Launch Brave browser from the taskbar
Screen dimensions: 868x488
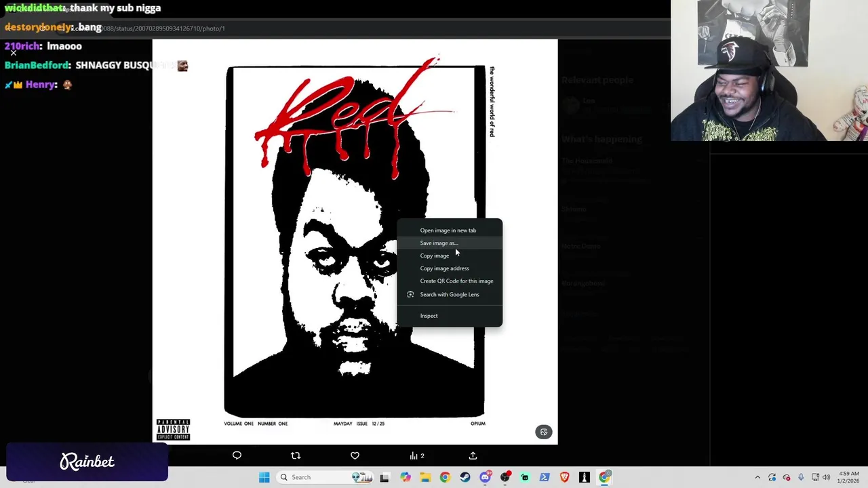564,477
